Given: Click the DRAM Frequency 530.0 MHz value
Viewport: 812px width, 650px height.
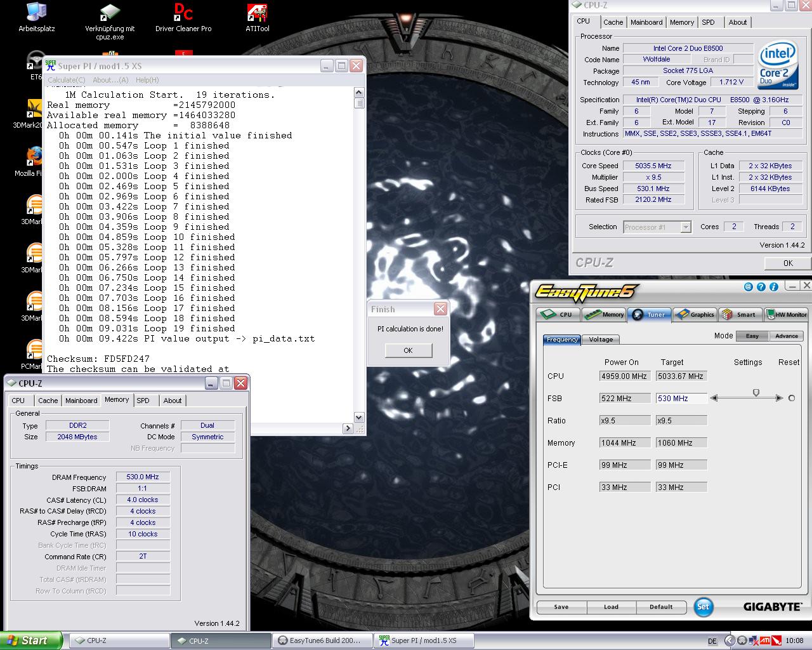Looking at the screenshot, I should 143,477.
